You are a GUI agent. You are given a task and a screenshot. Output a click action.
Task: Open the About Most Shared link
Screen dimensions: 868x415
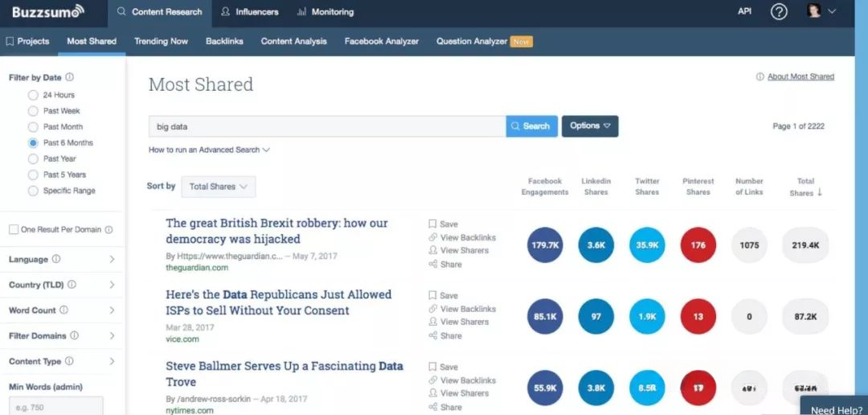point(800,77)
